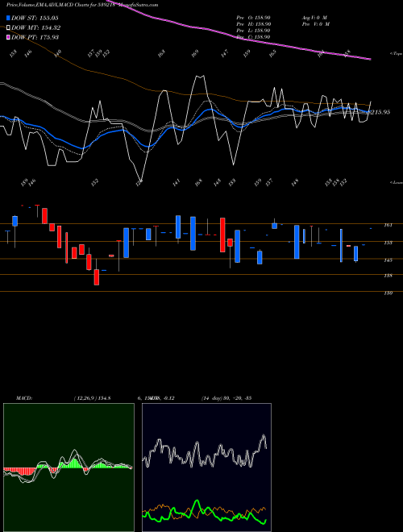Click the '(14 day) 30, +20, -35' ADX label
The height and width of the screenshot is (532, 403).
click(x=226, y=398)
